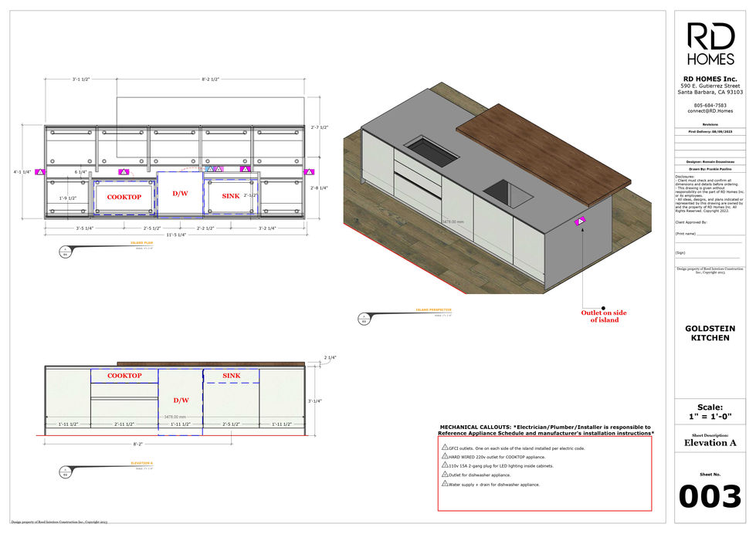The width and height of the screenshot is (756, 534).
Task: Click the 'First Delivery: 08/09/2023' revision row
Action: pos(710,132)
